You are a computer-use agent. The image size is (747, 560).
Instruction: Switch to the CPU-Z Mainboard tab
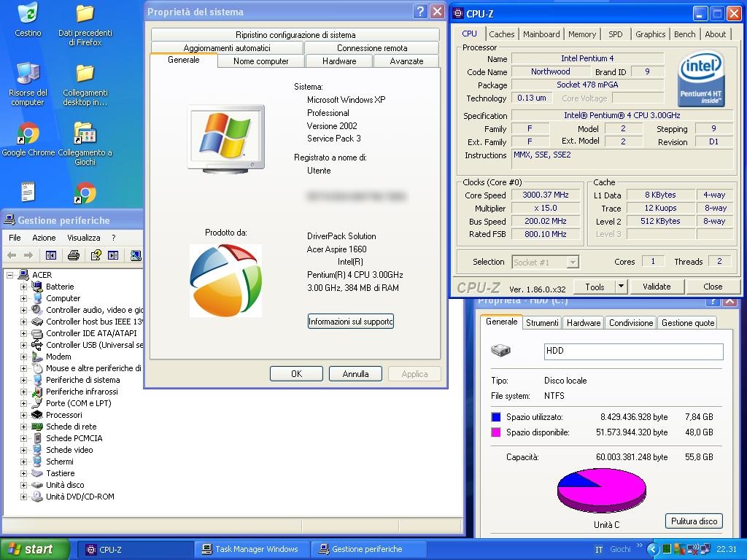pyautogui.click(x=541, y=34)
